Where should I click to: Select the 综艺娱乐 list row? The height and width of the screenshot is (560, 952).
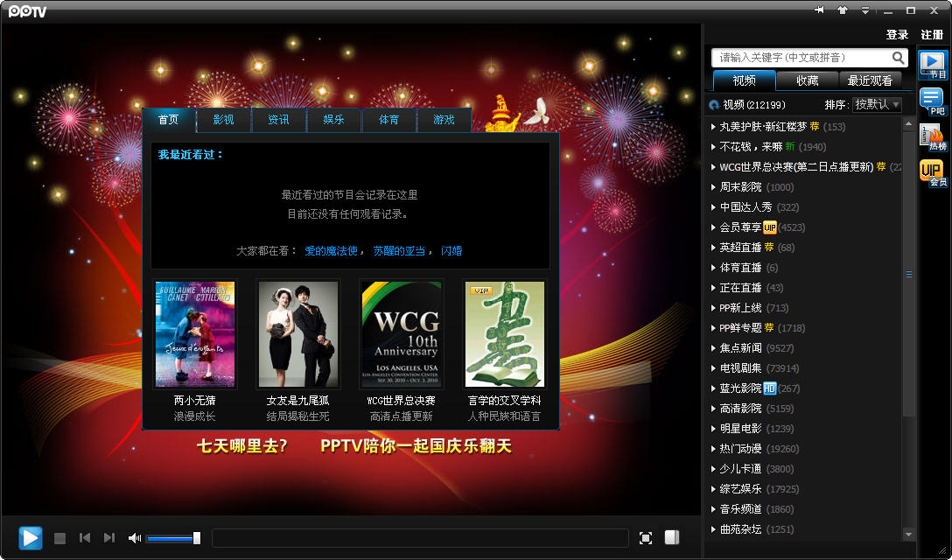point(805,489)
